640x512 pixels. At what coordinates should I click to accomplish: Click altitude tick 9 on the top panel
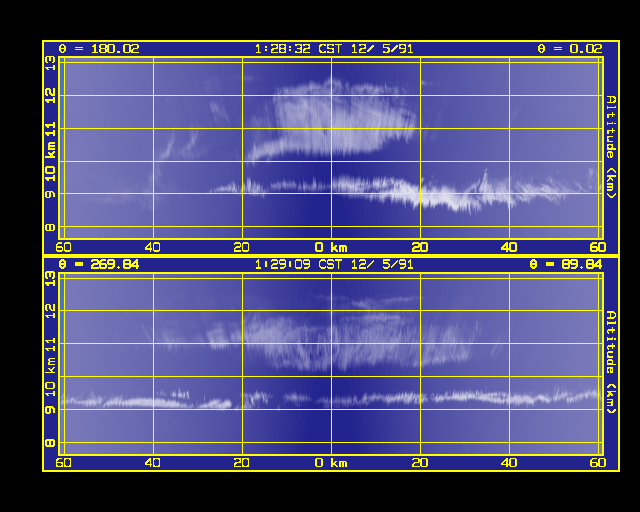click(x=50, y=194)
